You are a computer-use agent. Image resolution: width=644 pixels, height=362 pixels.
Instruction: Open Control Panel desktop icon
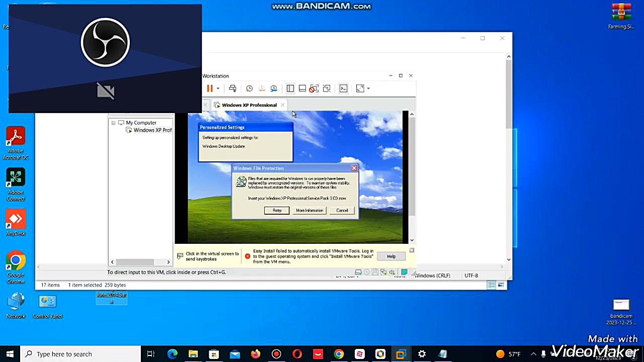[x=47, y=306]
